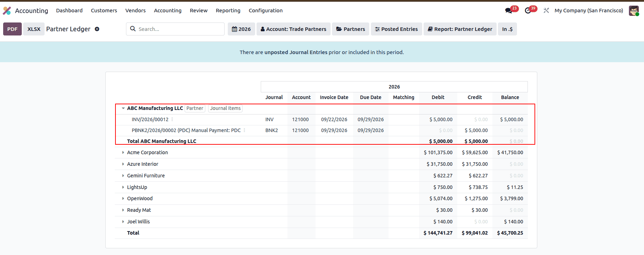Expand the Joel Willis row
Image resolution: width=644 pixels, height=255 pixels.
click(123, 222)
